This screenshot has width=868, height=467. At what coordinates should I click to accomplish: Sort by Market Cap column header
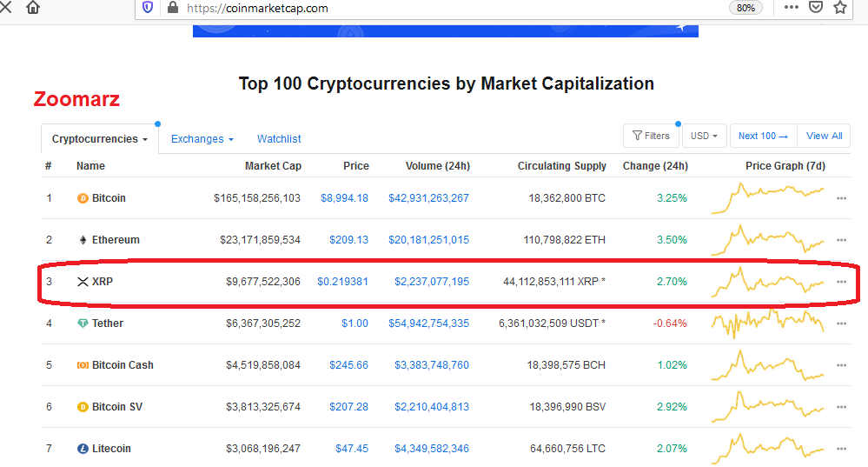pyautogui.click(x=274, y=166)
